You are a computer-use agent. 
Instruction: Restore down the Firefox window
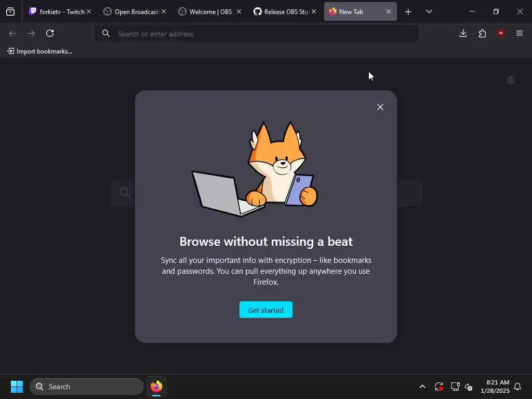click(x=496, y=11)
